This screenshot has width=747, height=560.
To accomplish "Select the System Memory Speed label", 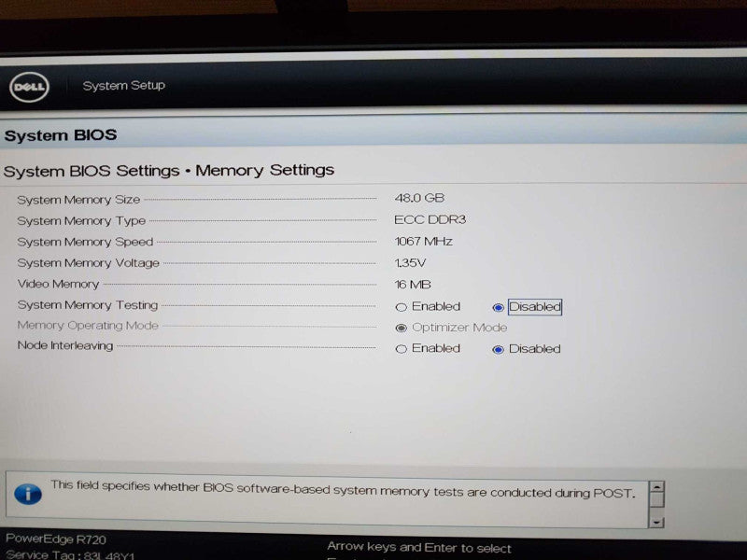I will pos(85,242).
